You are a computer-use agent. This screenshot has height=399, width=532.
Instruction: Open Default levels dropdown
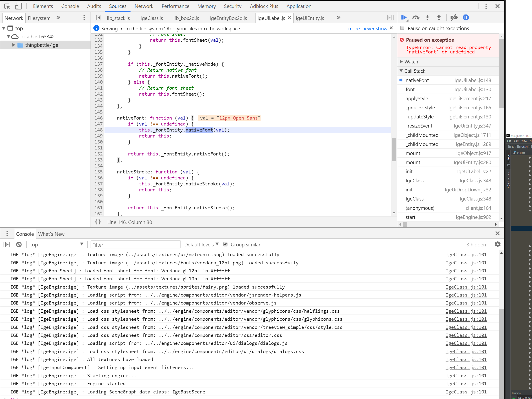click(x=201, y=245)
